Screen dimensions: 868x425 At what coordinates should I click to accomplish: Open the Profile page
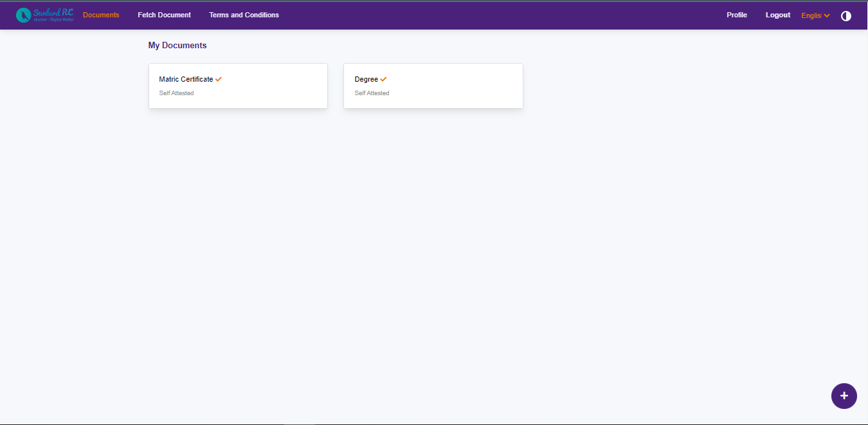(737, 15)
